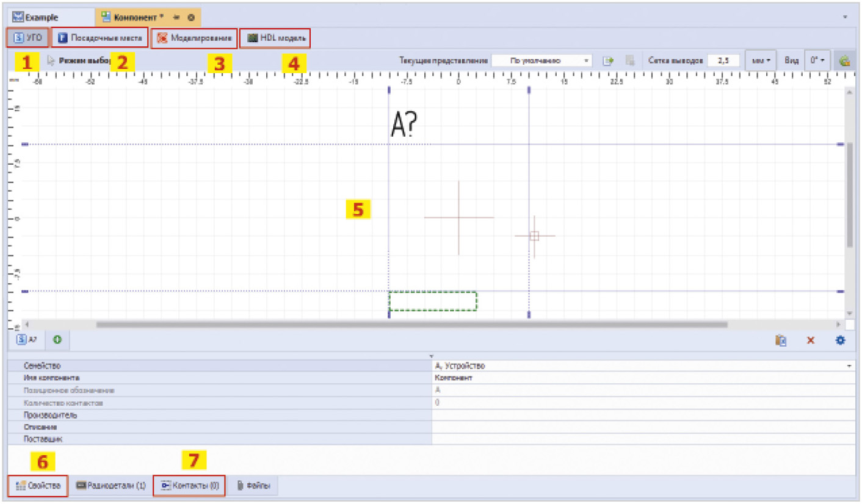
Task: Open the Файлы tab
Action: [x=254, y=486]
